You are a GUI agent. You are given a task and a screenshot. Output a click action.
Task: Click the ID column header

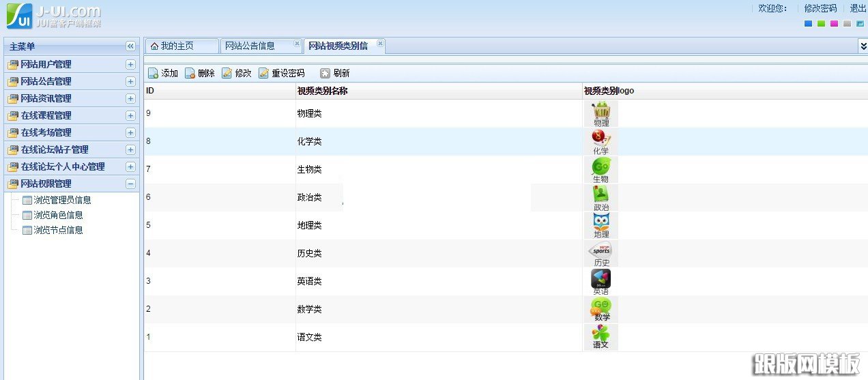[x=220, y=91]
